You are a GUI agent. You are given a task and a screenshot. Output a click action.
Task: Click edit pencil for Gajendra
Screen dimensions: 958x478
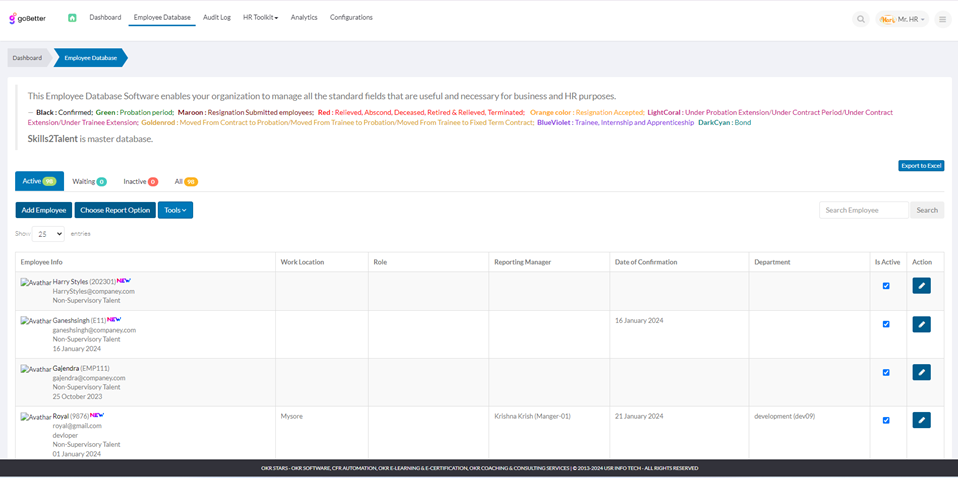(x=921, y=372)
